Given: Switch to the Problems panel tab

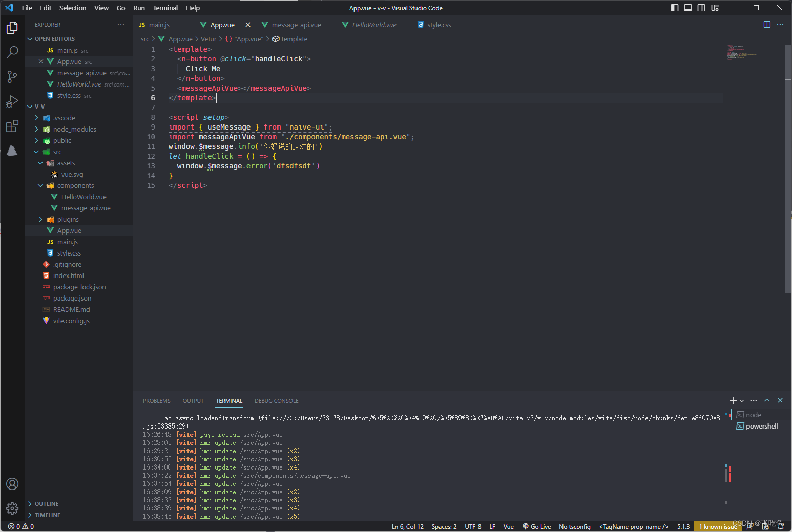Looking at the screenshot, I should [157, 401].
